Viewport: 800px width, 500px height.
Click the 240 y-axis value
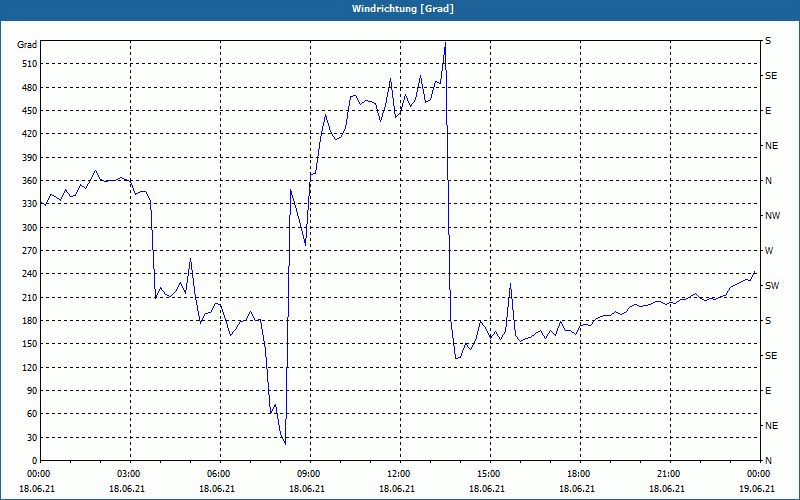click(x=30, y=274)
